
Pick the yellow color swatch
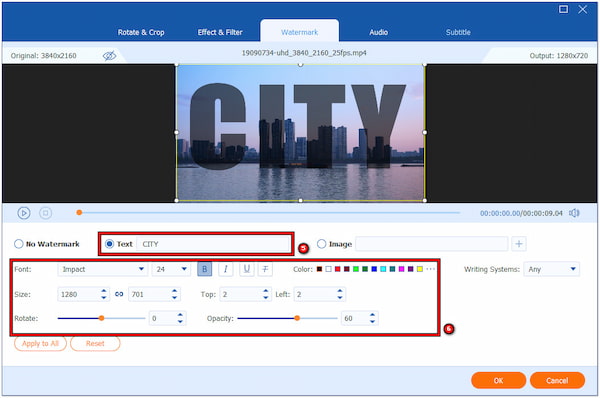(420, 269)
